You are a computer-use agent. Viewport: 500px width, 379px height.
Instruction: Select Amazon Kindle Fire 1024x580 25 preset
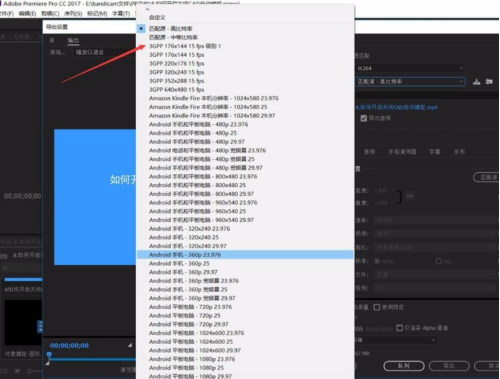tap(245, 107)
